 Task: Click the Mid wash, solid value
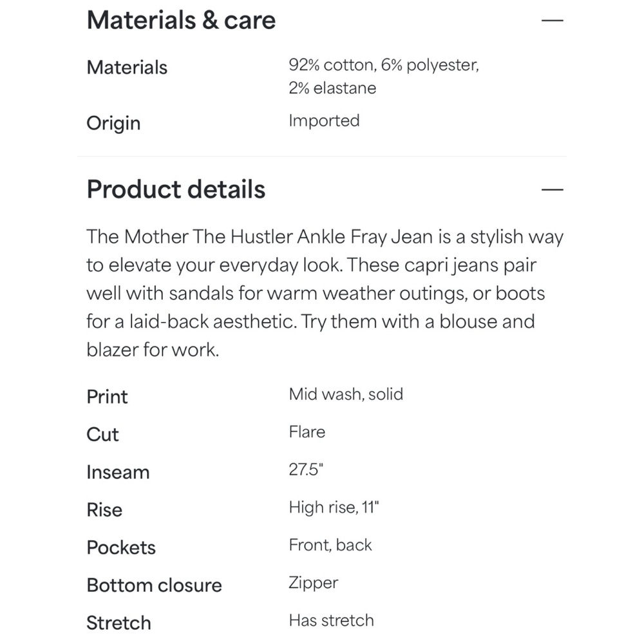point(346,394)
